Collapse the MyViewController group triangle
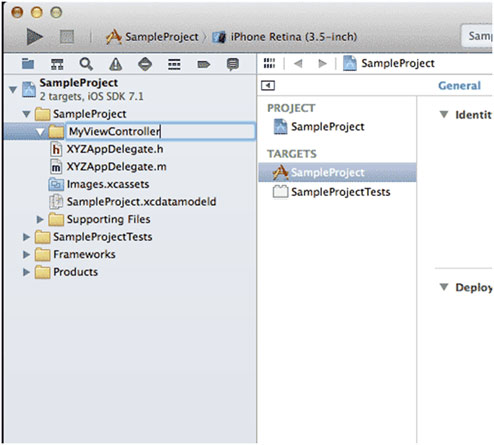This screenshot has height=445, width=494. click(40, 132)
